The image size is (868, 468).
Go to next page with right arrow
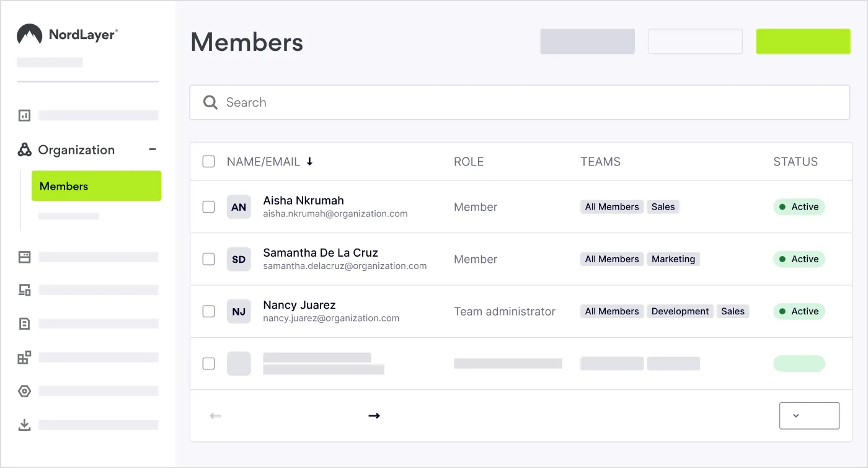[374, 415]
